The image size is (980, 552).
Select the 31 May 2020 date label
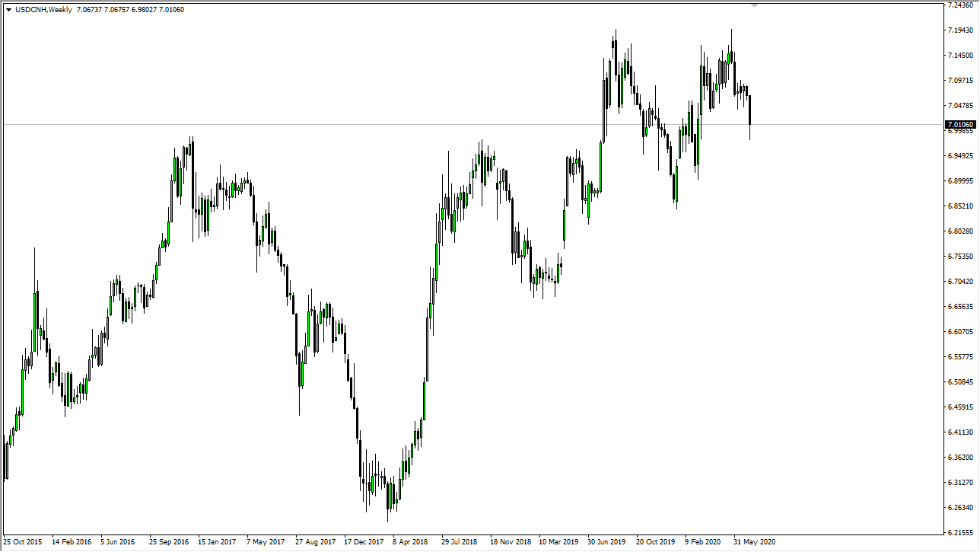[756, 541]
